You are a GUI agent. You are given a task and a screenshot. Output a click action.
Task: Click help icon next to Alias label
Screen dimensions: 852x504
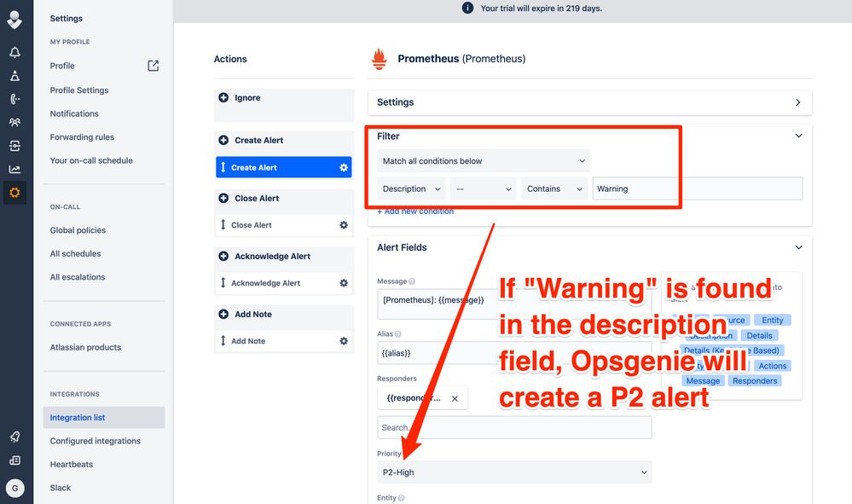397,334
